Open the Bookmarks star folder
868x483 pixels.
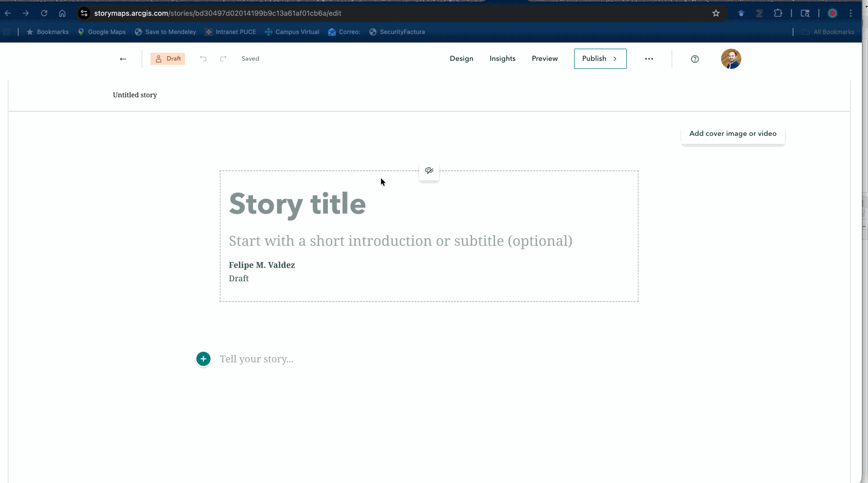click(48, 32)
